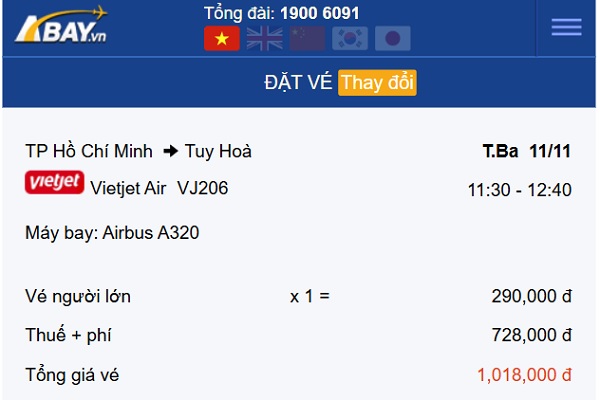Click the Vietjet airline logo
The height and width of the screenshot is (400, 600).
point(54,184)
